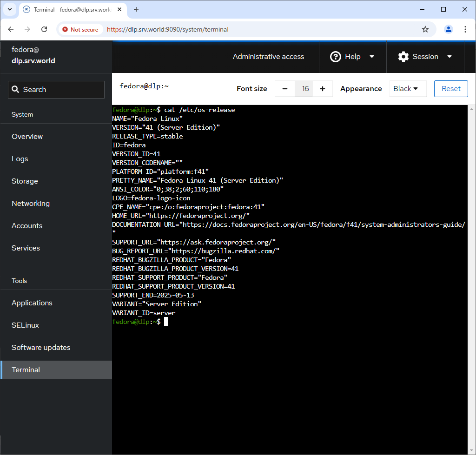Click the terminal scrollbar down arrow
The width and height of the screenshot is (476, 455).
471,450
